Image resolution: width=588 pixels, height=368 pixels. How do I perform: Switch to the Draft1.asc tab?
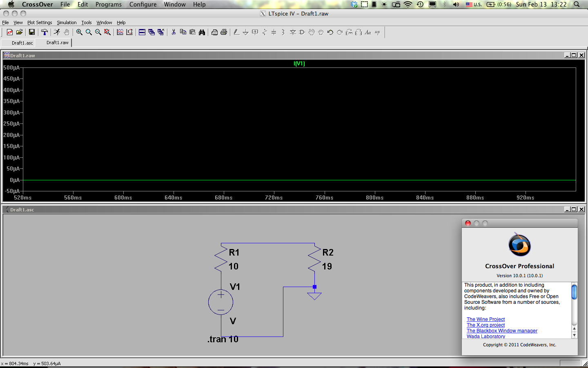[x=22, y=43]
